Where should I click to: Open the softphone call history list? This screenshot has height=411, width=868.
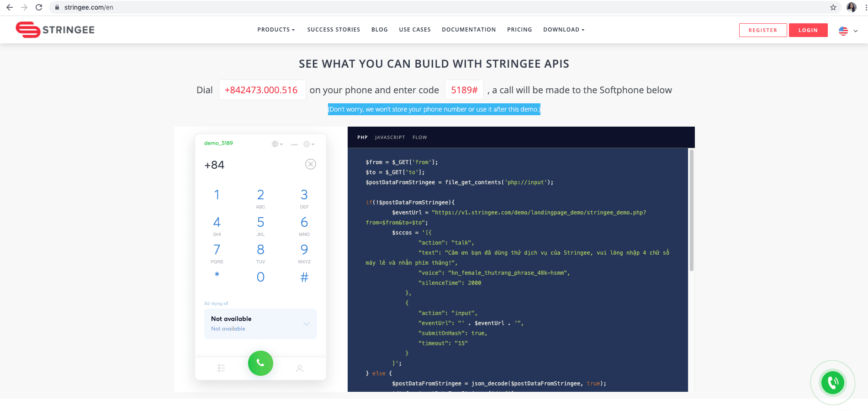[x=222, y=368]
